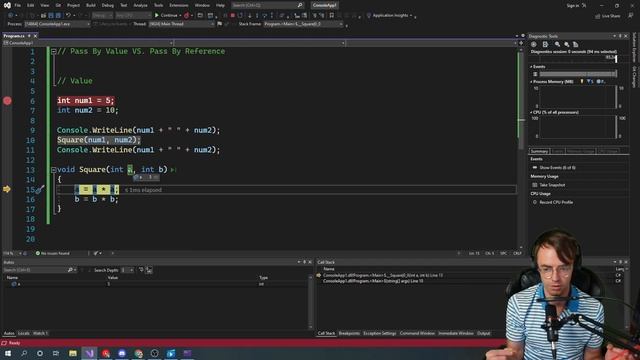Switch to the Immediate Window tab
The image size is (640, 360).
pos(456,333)
